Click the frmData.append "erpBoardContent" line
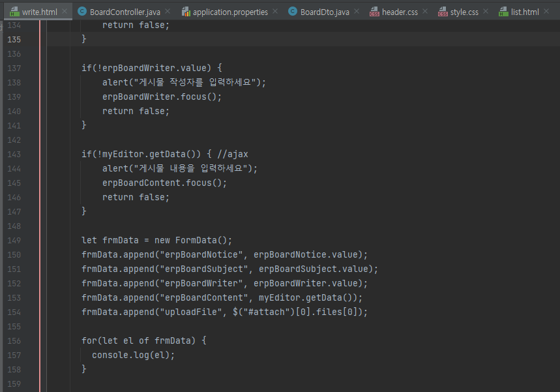 222,297
